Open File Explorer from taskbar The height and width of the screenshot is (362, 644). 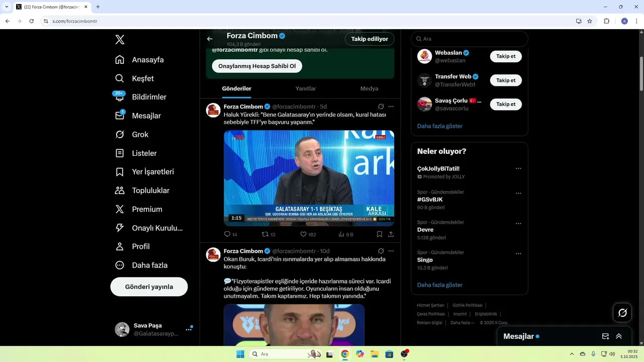[x=374, y=354]
